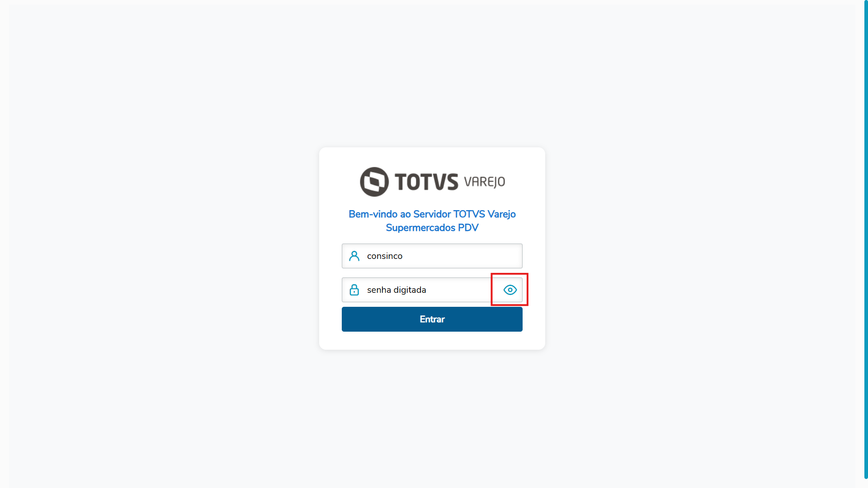Click the word Servidor in the welcome text
The width and height of the screenshot is (868, 488).
pos(432,214)
